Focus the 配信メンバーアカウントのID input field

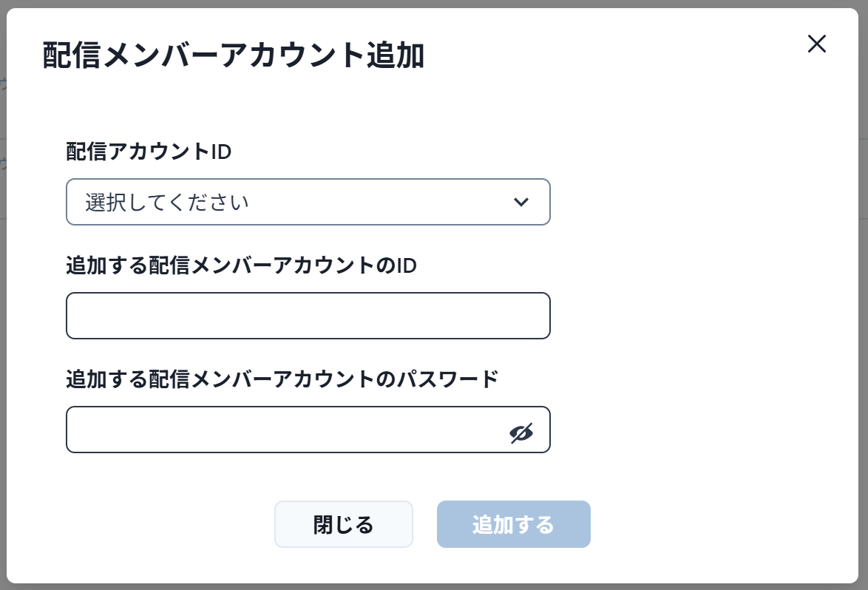coord(308,316)
